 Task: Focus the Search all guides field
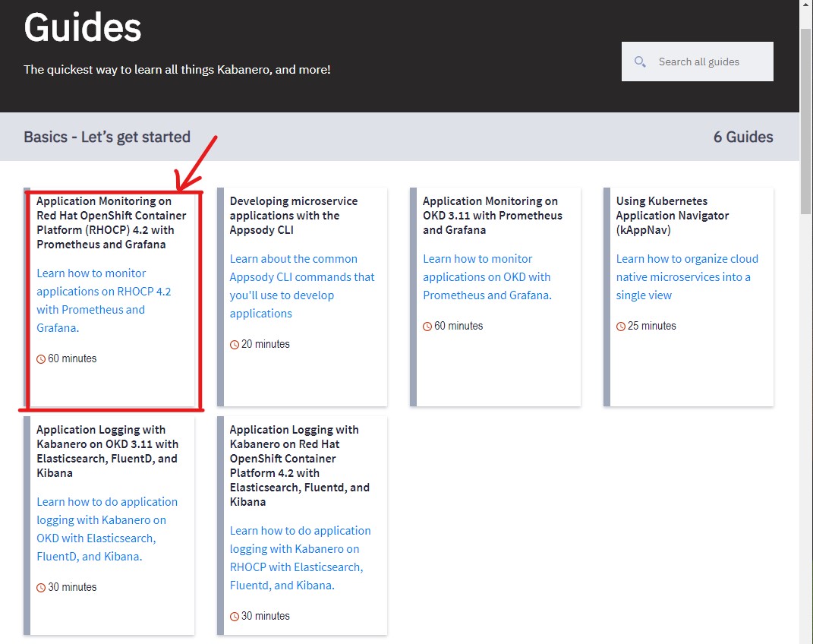[698, 62]
